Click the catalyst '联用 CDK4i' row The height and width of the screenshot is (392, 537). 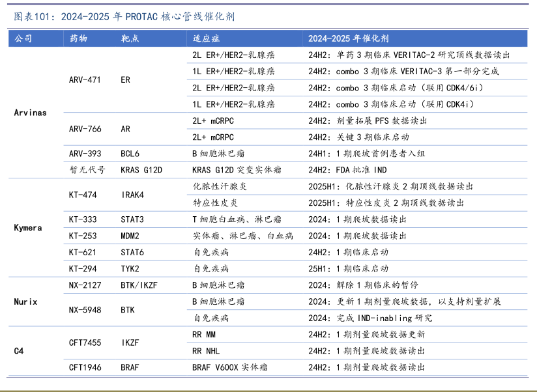pyautogui.click(x=392, y=104)
